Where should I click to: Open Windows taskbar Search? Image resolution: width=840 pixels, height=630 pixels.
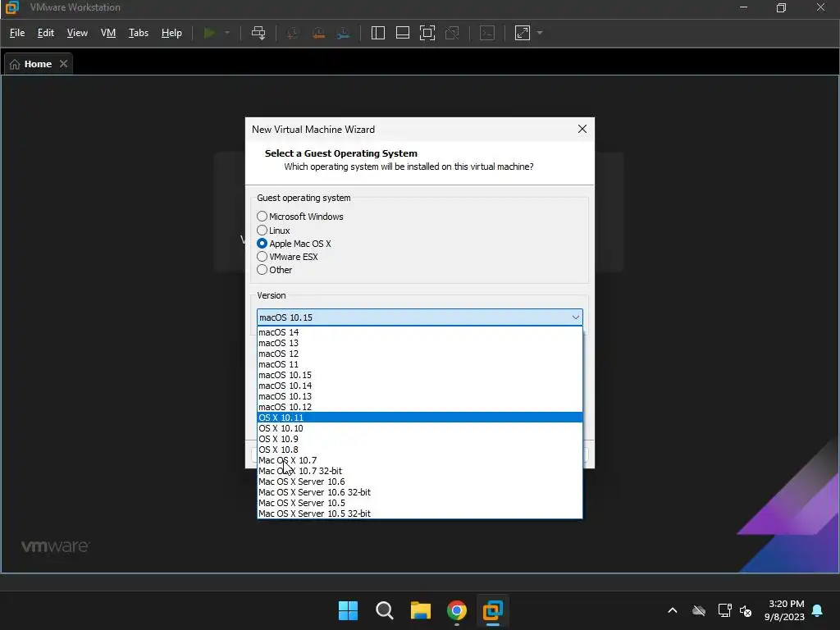pos(385,610)
